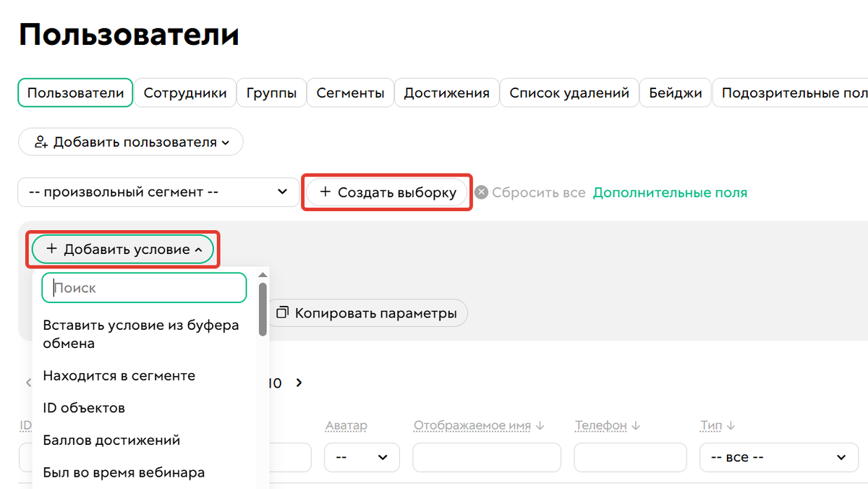868x489 pixels.
Task: Click the next page arrow in pagination
Action: point(299,383)
